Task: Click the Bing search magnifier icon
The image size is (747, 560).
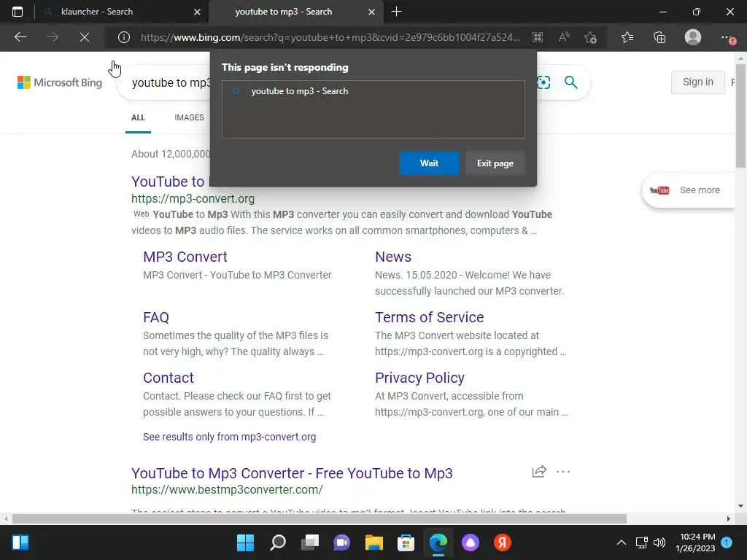Action: (570, 82)
